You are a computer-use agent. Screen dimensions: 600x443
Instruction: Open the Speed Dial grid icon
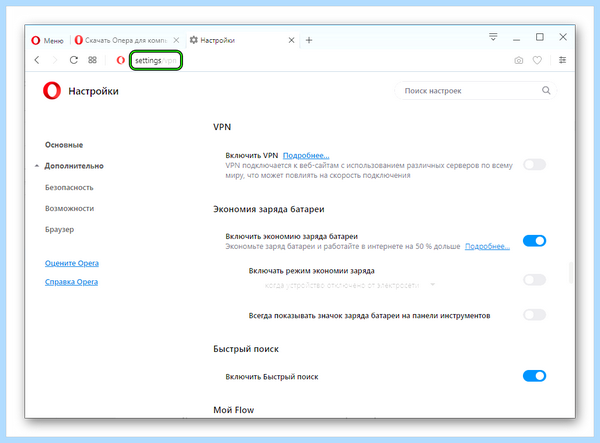click(92, 60)
